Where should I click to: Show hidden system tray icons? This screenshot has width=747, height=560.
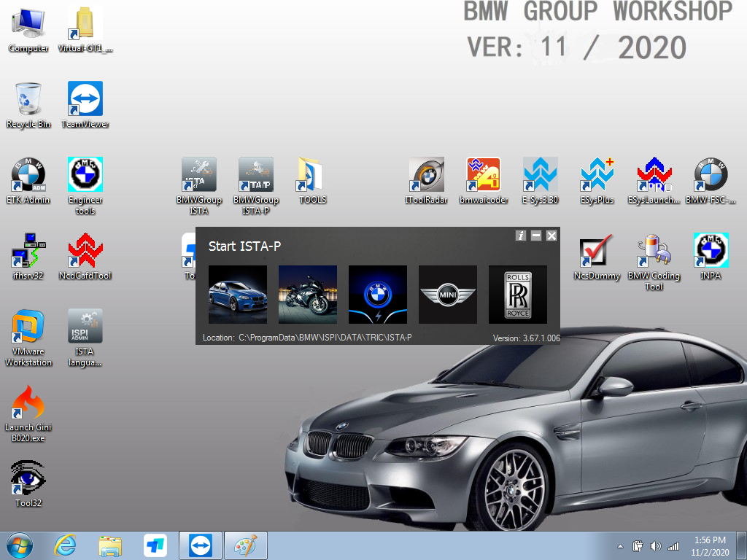(620, 546)
